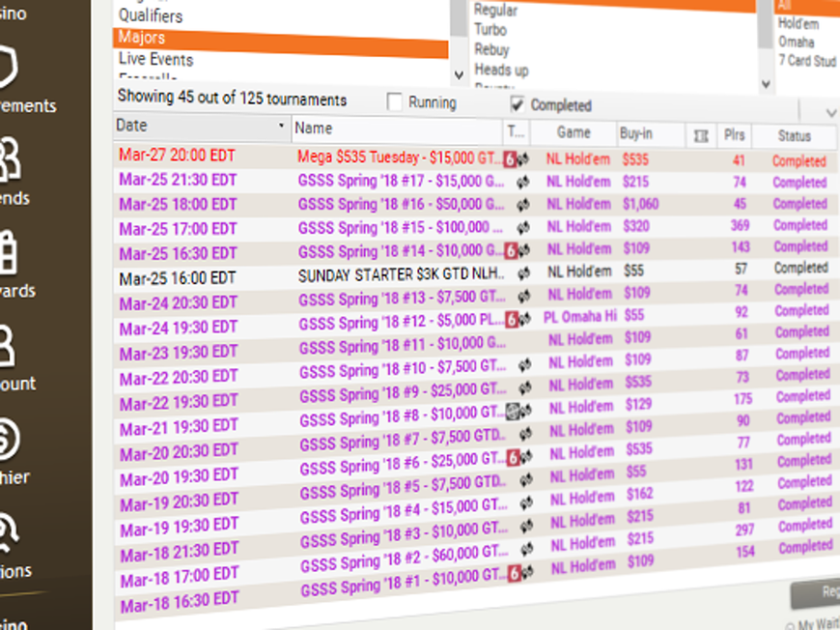Sort by Status column header
This screenshot has width=840, height=630.
coord(794,135)
